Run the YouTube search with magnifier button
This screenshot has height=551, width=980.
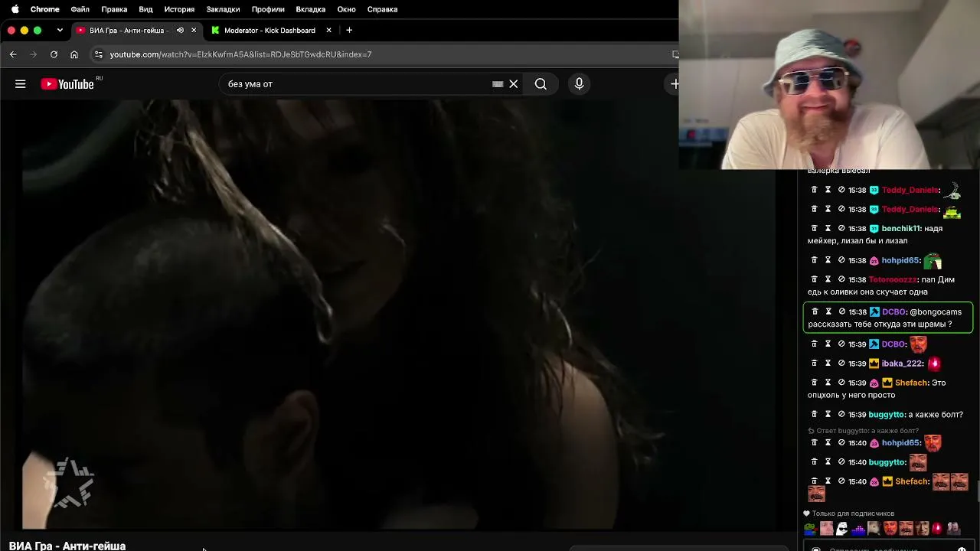pos(541,84)
